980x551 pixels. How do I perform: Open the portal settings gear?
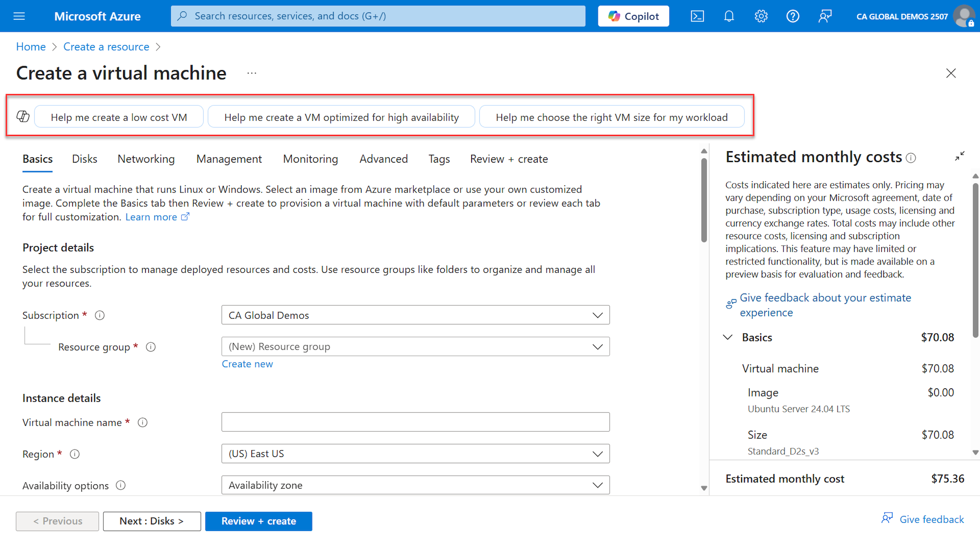[761, 16]
